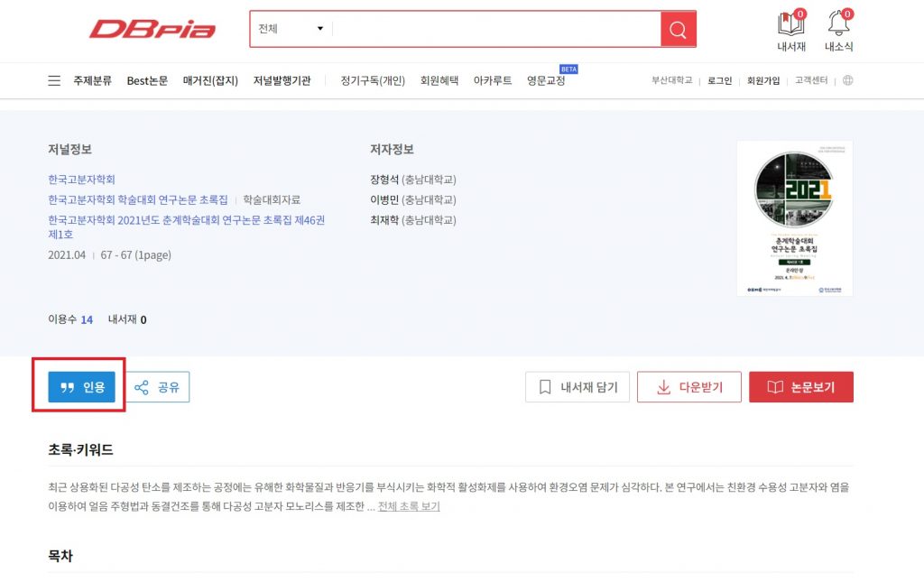Open the 주제분류 menu

93,80
